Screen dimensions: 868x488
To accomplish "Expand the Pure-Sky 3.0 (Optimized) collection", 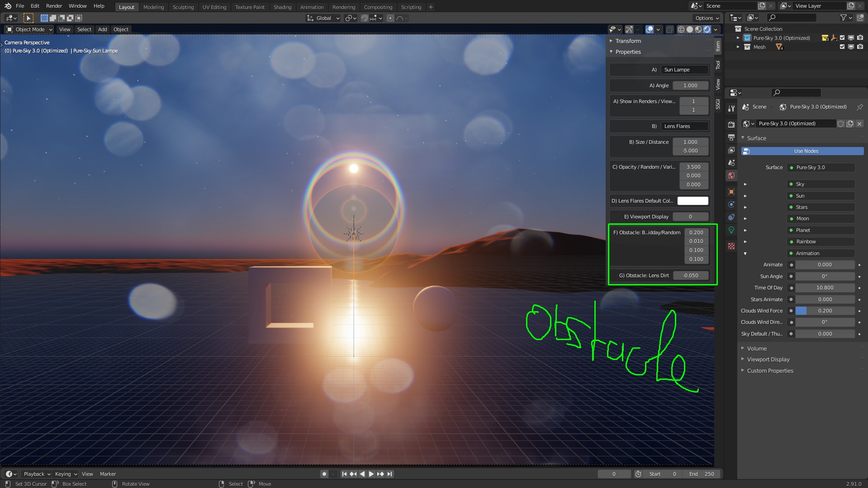I will [738, 38].
